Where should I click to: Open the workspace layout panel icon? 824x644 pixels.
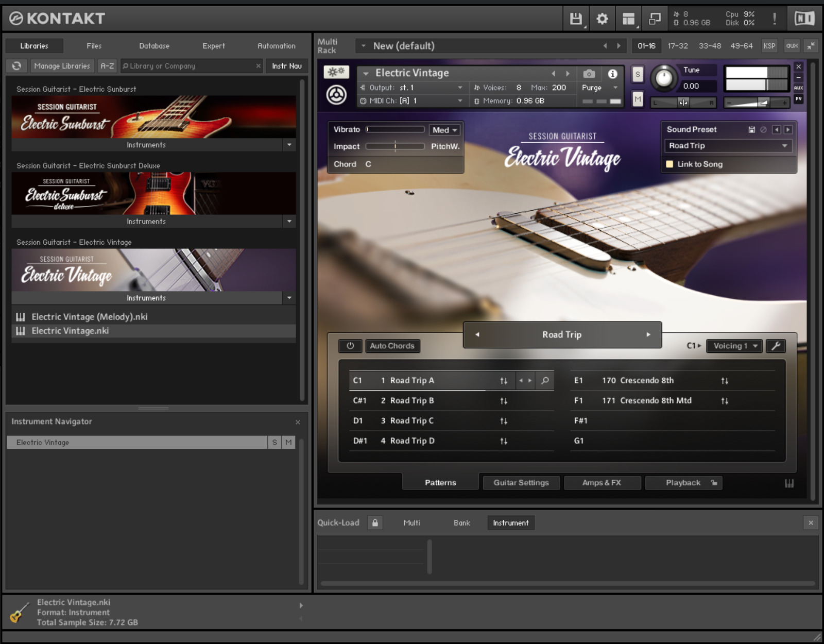[628, 19]
